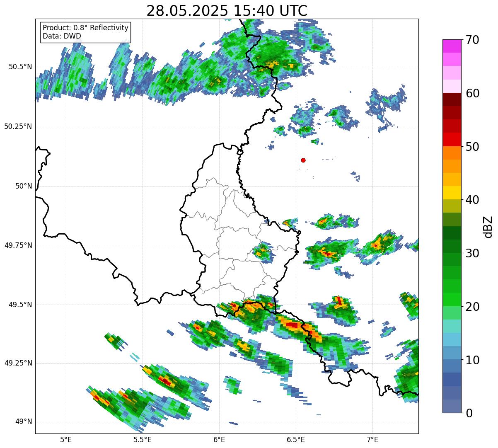Click the 49.5°N latitude label
The width and height of the screenshot is (498, 448).
(21, 305)
